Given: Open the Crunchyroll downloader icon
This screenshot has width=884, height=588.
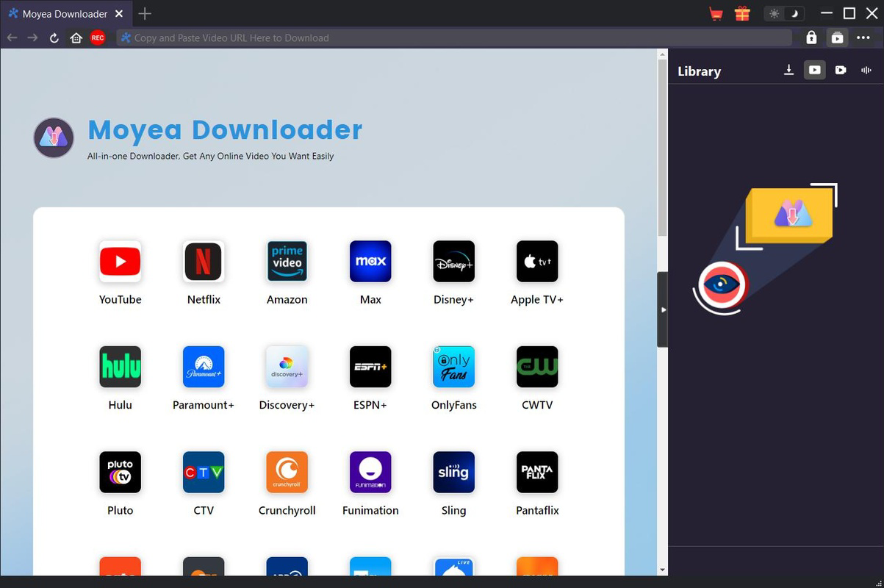Looking at the screenshot, I should (x=287, y=472).
